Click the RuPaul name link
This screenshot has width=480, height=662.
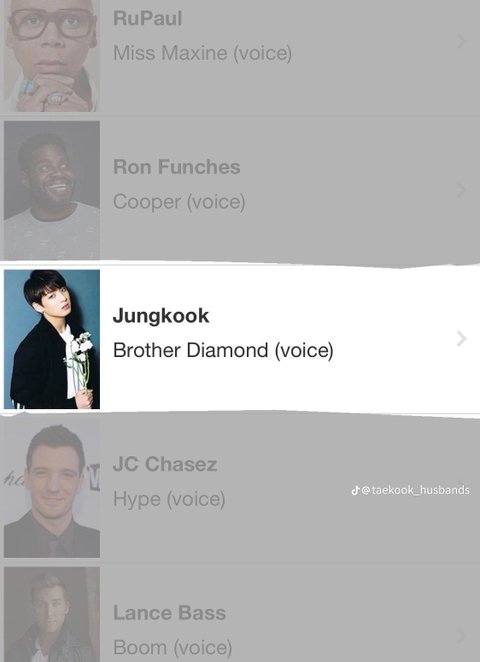click(148, 19)
